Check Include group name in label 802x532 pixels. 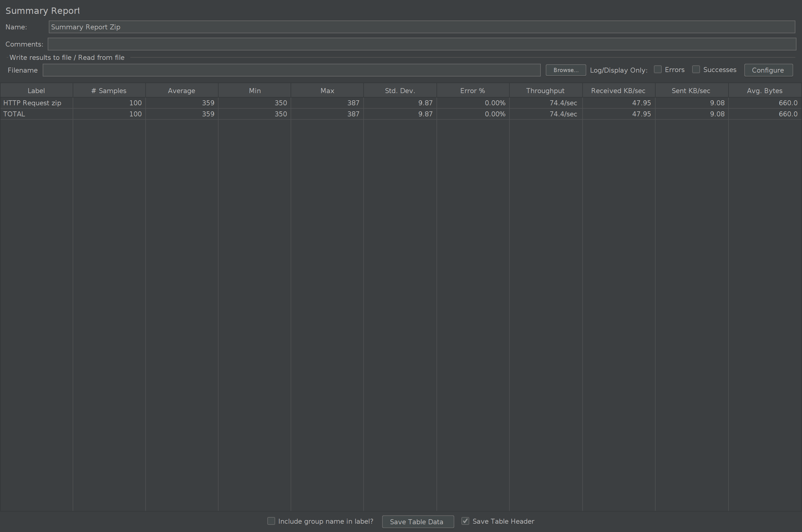coord(271,521)
